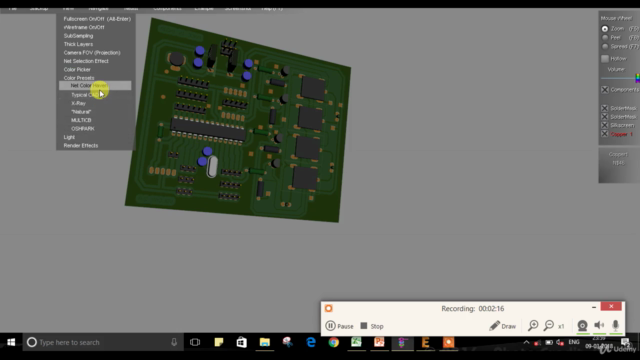Click the muted volume tray icon
The image size is (640, 360).
pyautogui.click(x=560, y=342)
